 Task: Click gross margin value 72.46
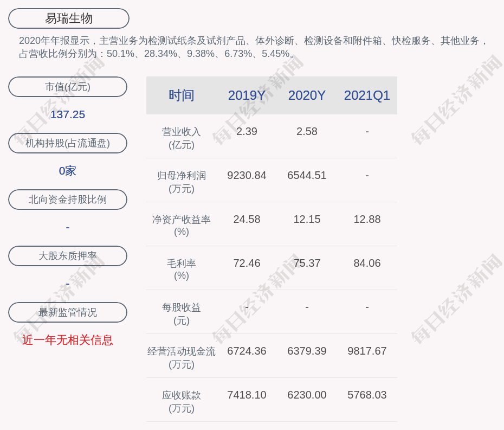247,263
